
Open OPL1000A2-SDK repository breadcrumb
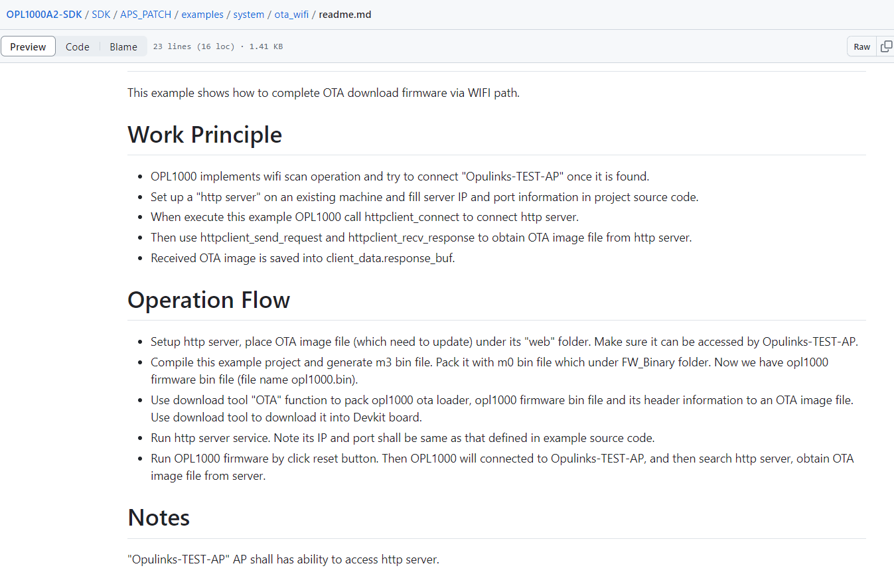tap(44, 14)
